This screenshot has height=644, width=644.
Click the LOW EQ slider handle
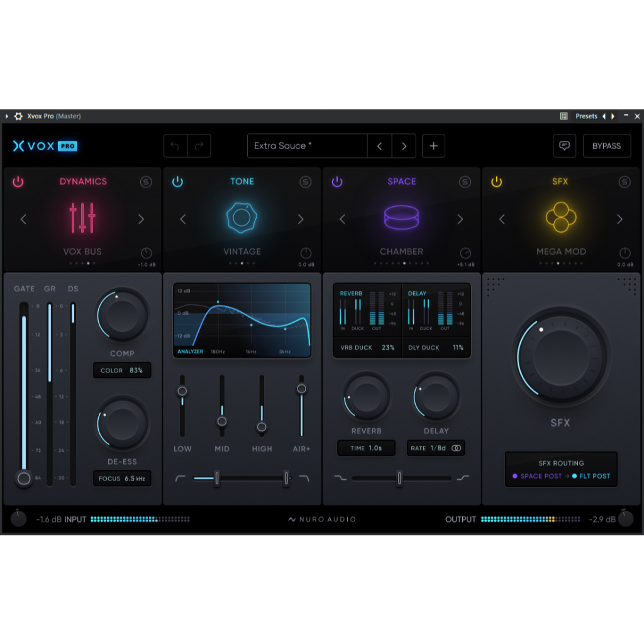(x=182, y=391)
